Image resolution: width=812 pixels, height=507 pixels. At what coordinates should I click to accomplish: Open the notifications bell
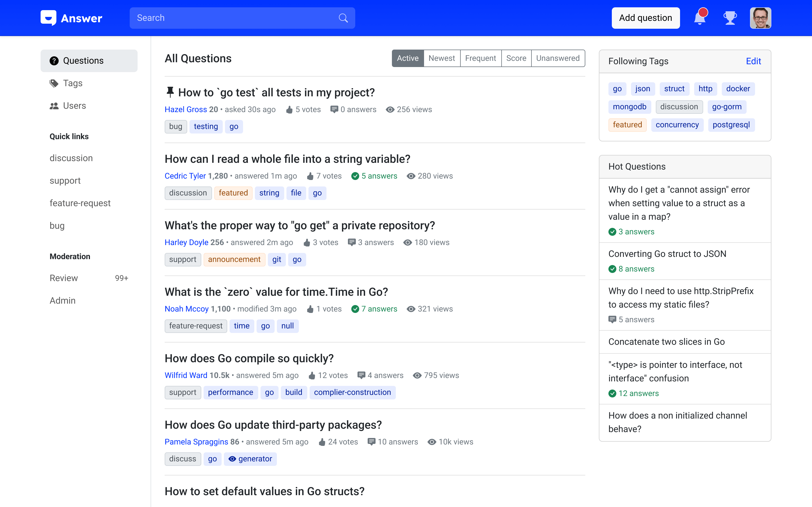(700, 18)
